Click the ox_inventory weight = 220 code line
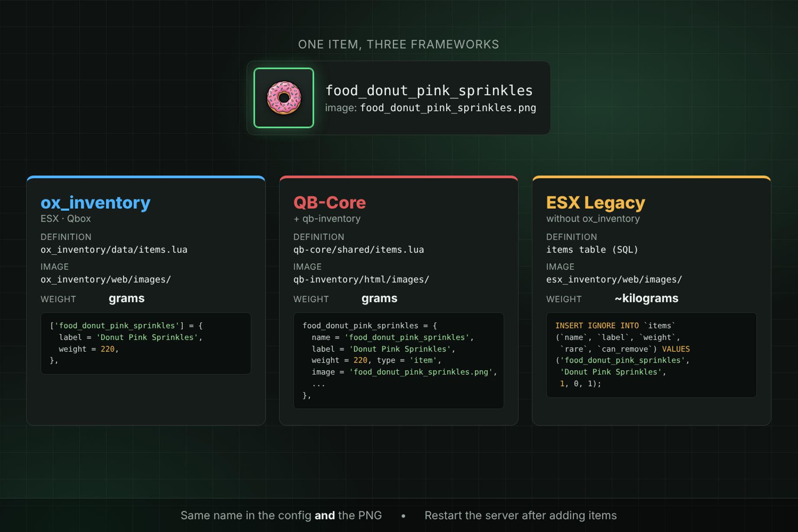The image size is (798, 532). (89, 349)
